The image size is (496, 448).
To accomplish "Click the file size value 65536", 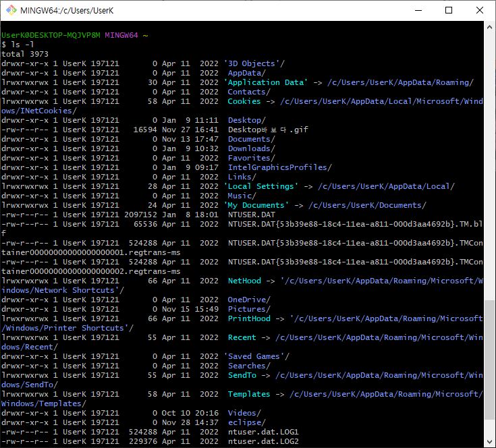I will [x=145, y=225].
